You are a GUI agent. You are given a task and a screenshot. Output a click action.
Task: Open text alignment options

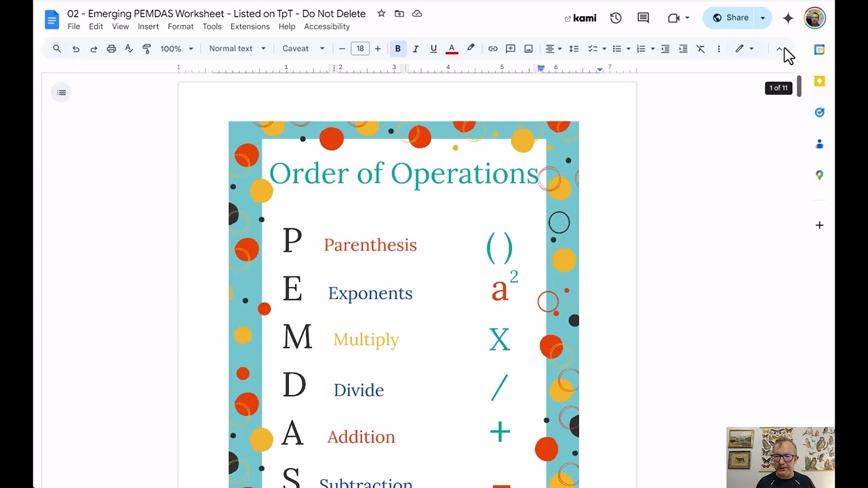553,49
